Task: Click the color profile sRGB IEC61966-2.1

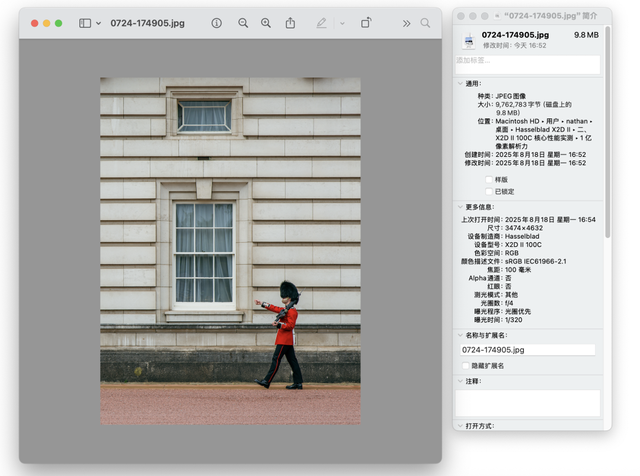Action: (536, 261)
